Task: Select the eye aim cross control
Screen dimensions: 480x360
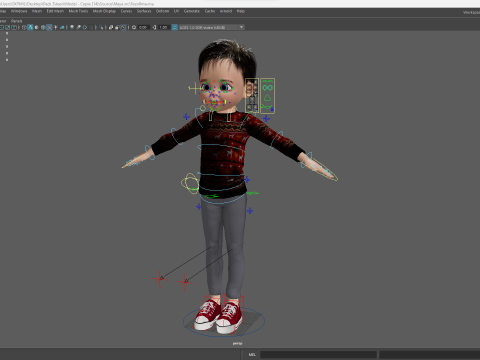Action: click(x=195, y=88)
